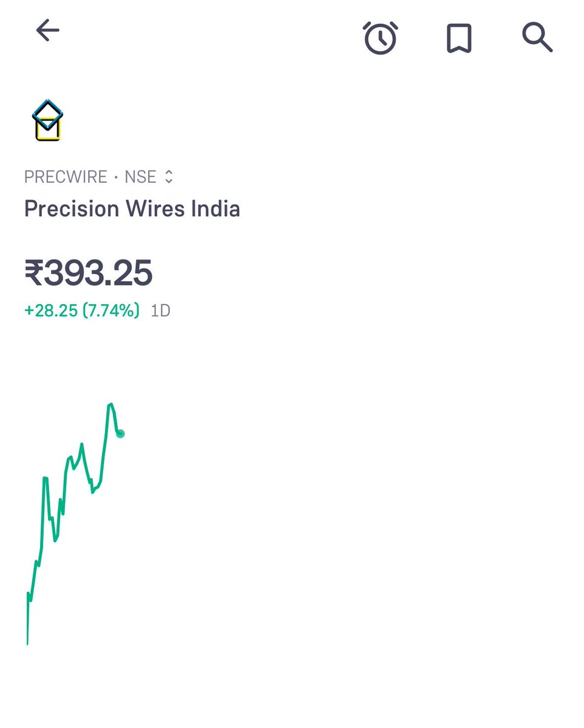The width and height of the screenshot is (584, 728).
Task: Click the +28.25 price change value
Action: click(51, 311)
